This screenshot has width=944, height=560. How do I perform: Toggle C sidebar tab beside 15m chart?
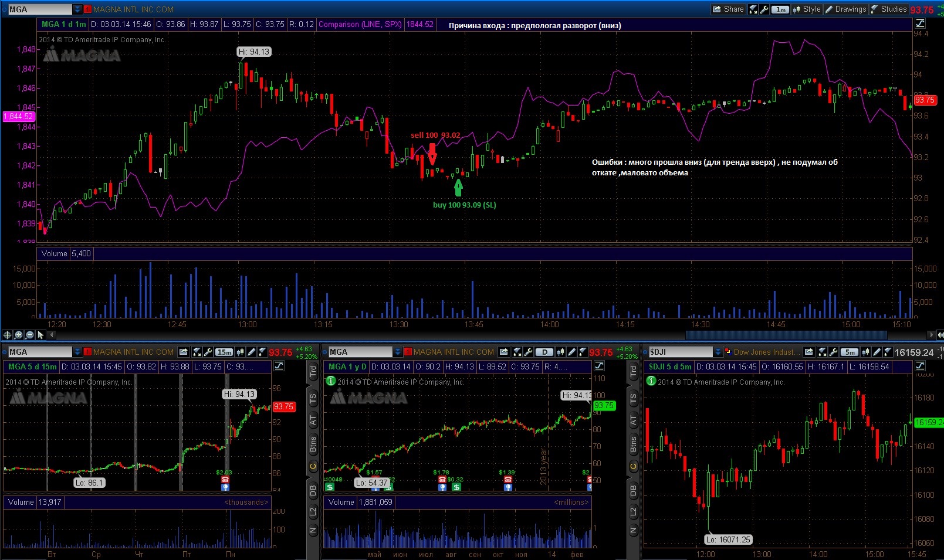(x=313, y=467)
